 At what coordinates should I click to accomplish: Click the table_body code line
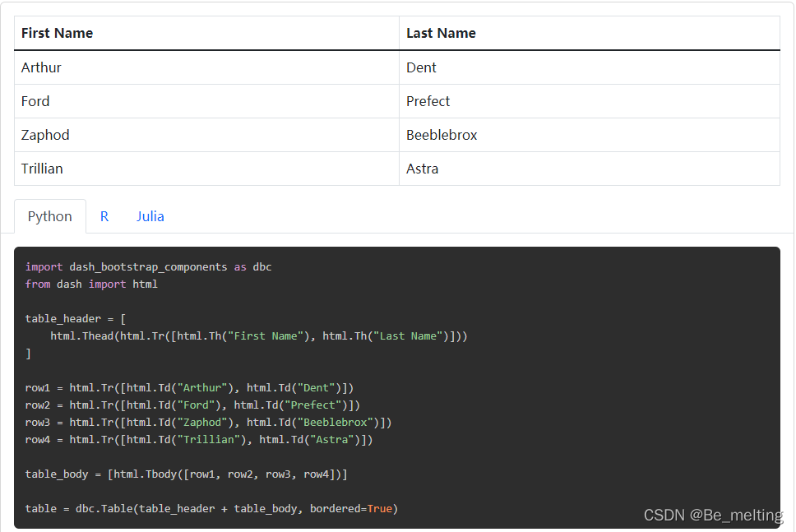[187, 474]
